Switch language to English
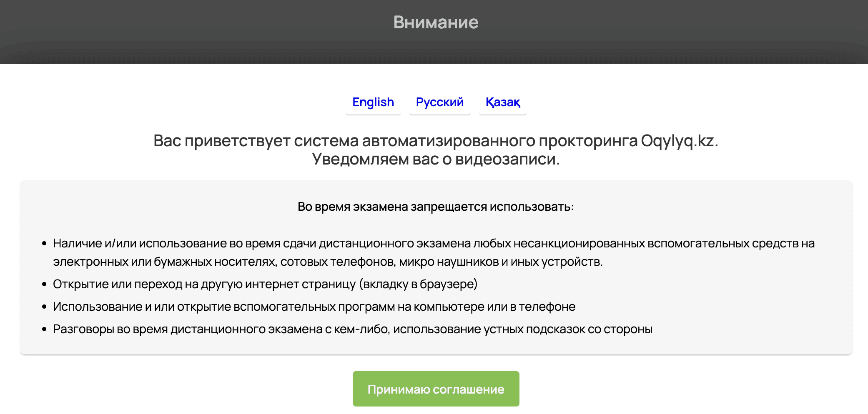868x414 pixels. click(x=373, y=102)
